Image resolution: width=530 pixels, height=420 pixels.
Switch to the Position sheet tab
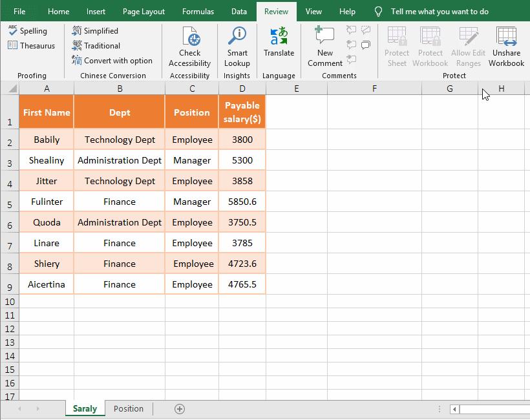pos(129,408)
